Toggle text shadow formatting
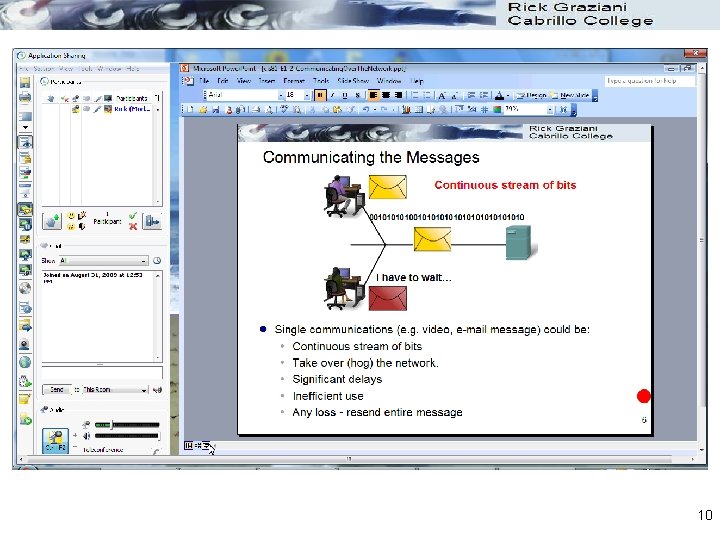Image resolution: width=720 pixels, height=540 pixels. coord(357,95)
